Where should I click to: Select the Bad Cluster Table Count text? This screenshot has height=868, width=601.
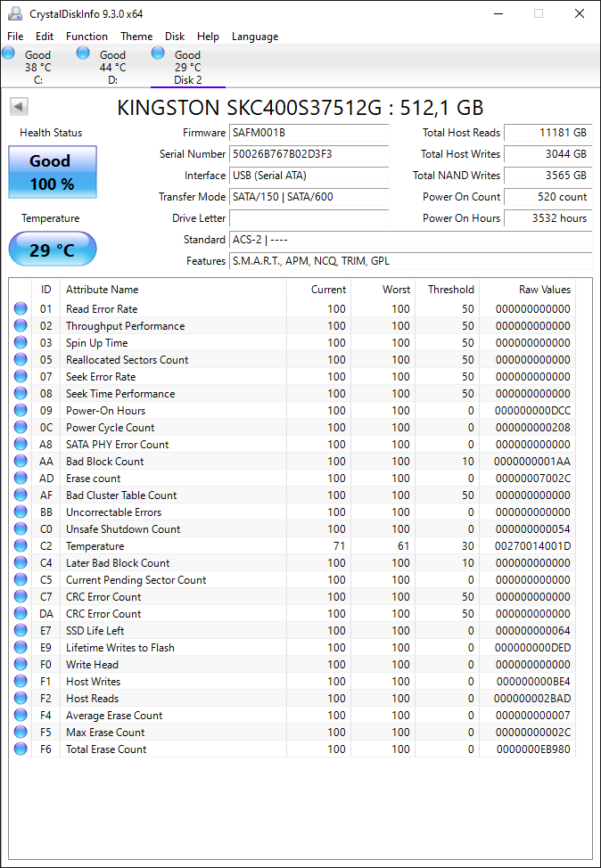coord(121,495)
